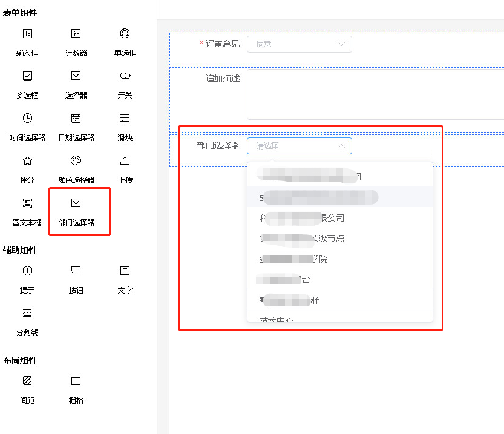Select the 时间选择器 (time picker) icon

pyautogui.click(x=27, y=119)
